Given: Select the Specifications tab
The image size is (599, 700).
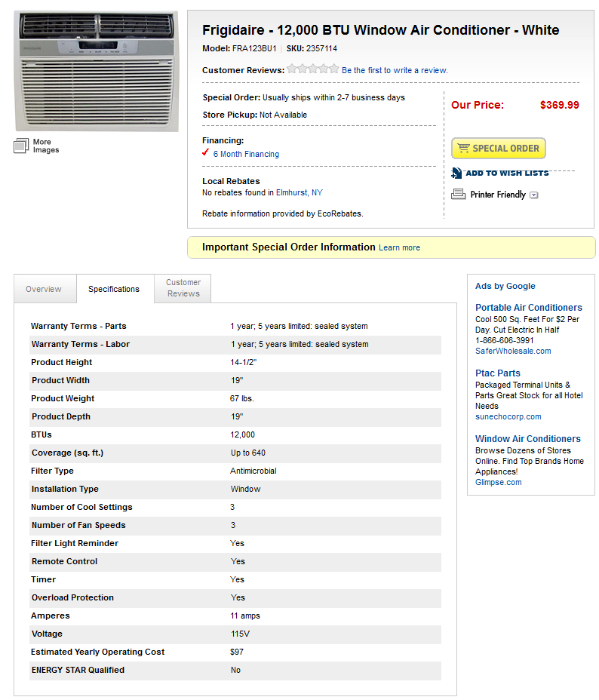Looking at the screenshot, I should coord(114,289).
